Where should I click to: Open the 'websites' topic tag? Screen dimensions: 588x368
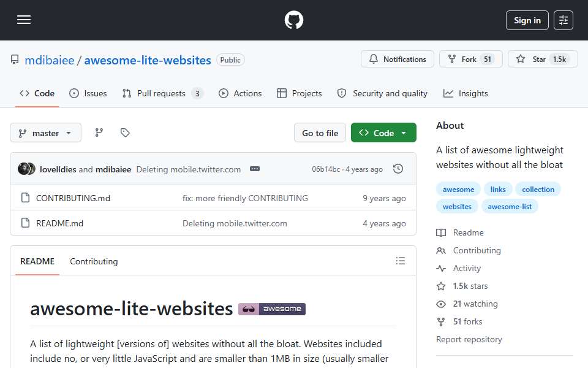457,207
